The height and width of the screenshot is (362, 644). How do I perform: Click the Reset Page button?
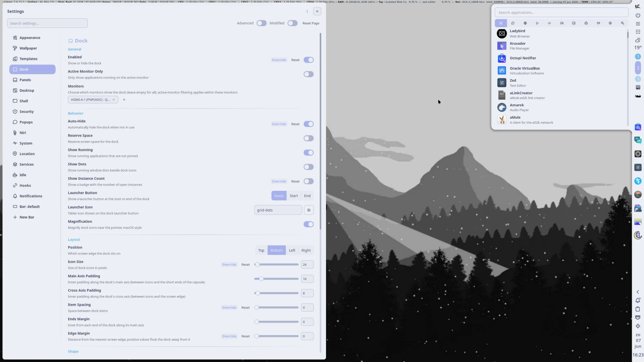(311, 23)
